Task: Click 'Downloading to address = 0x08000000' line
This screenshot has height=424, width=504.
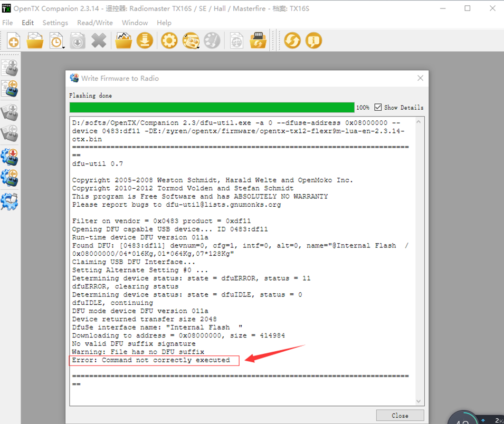Action: [178, 335]
